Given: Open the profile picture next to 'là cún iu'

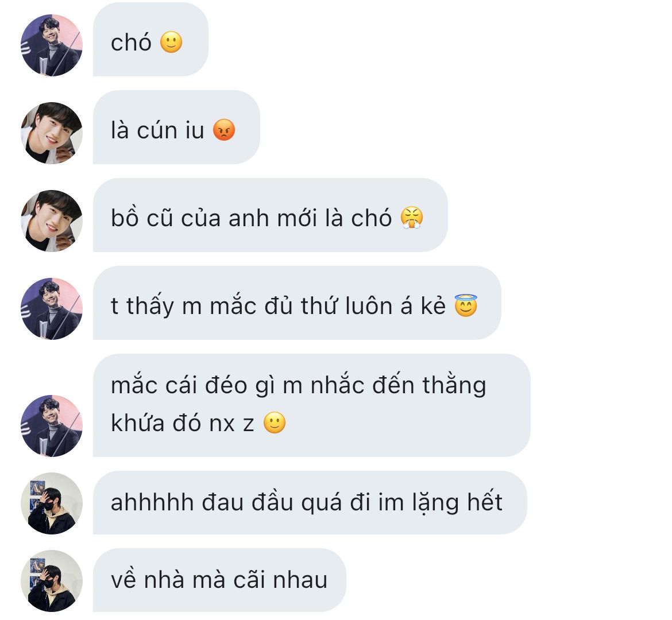Looking at the screenshot, I should coord(52,133).
